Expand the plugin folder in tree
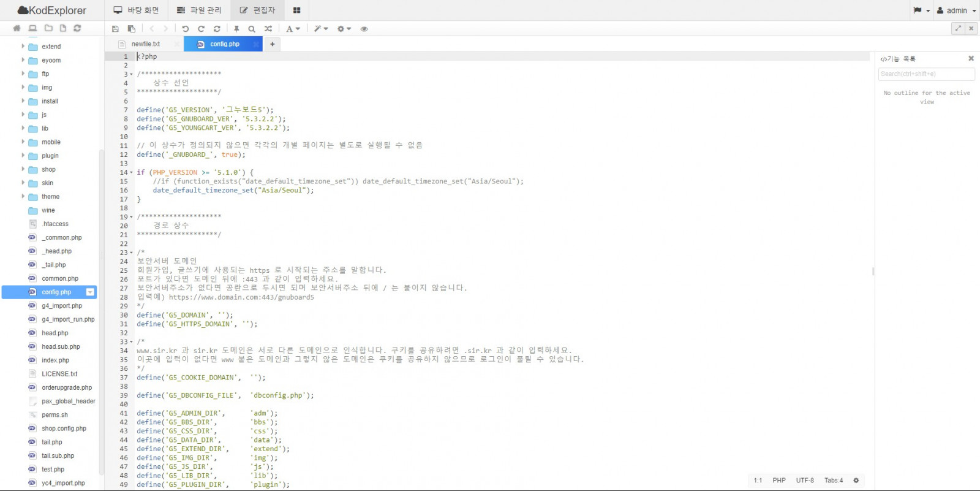Image resolution: width=980 pixels, height=491 pixels. coord(23,156)
